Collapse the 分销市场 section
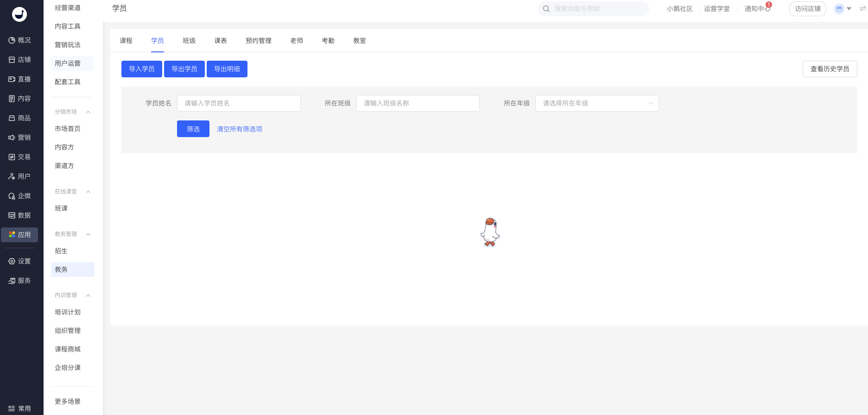 click(88, 112)
